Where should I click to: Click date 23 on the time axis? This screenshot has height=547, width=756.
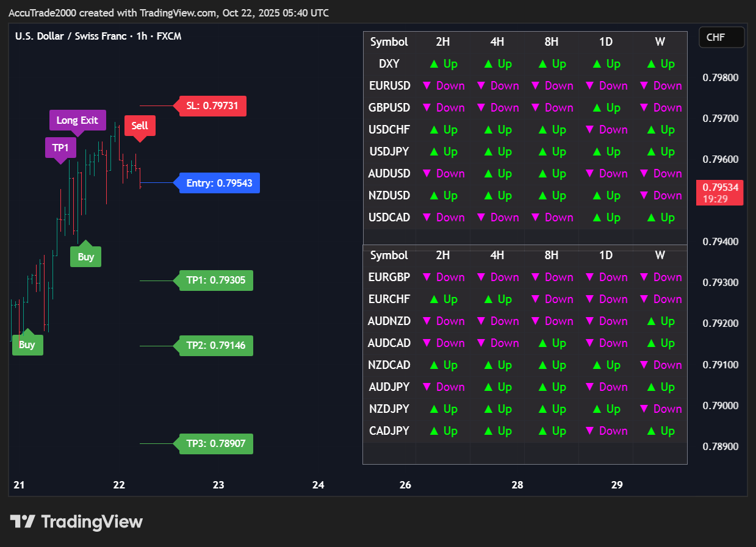point(218,485)
